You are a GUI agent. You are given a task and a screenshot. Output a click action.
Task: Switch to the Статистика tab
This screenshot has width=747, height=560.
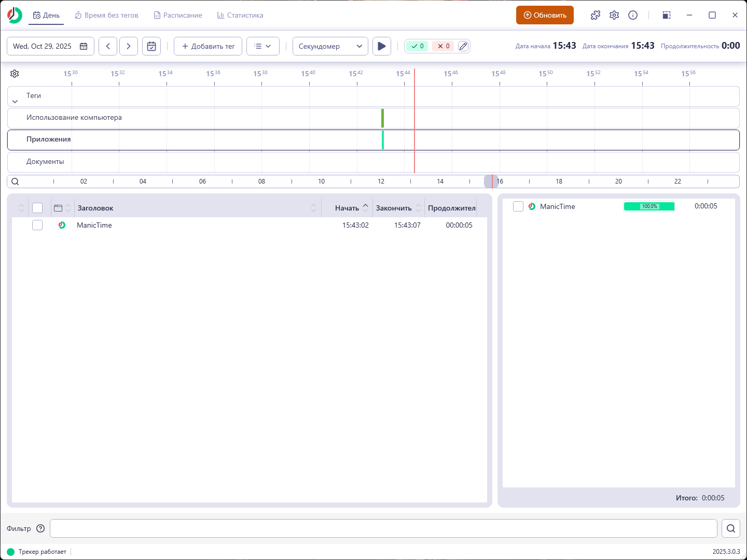pyautogui.click(x=240, y=15)
